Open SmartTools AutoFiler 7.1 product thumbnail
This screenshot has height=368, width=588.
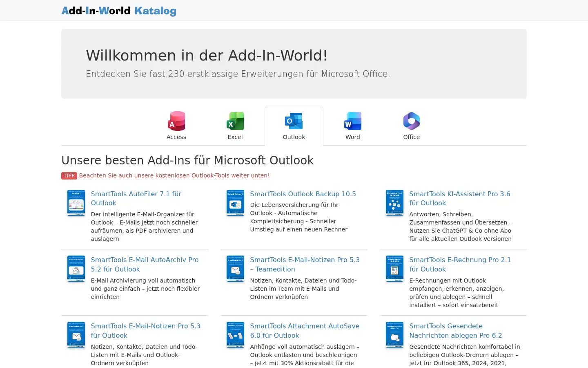[x=76, y=203]
